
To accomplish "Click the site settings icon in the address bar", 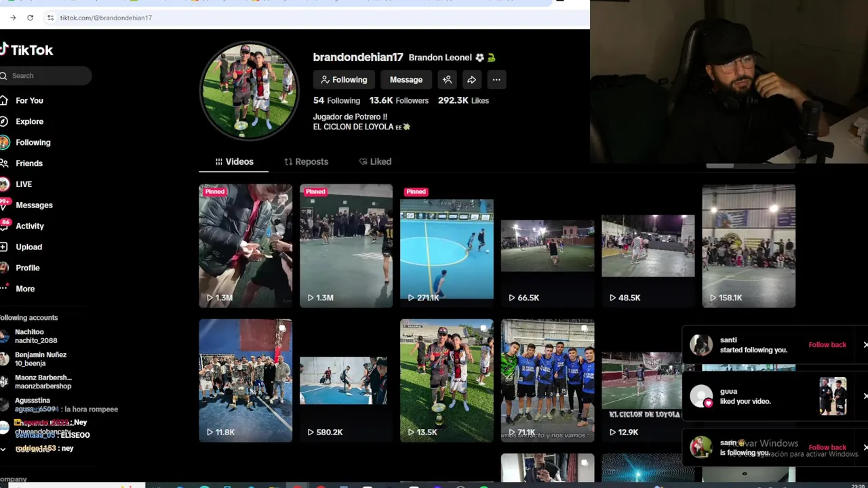I will (x=50, y=18).
